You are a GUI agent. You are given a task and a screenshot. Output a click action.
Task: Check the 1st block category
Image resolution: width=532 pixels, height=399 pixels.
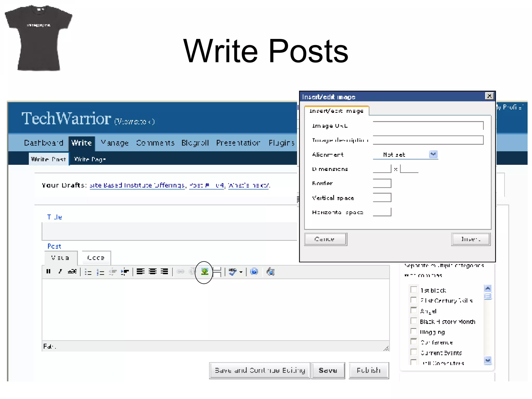(x=414, y=290)
